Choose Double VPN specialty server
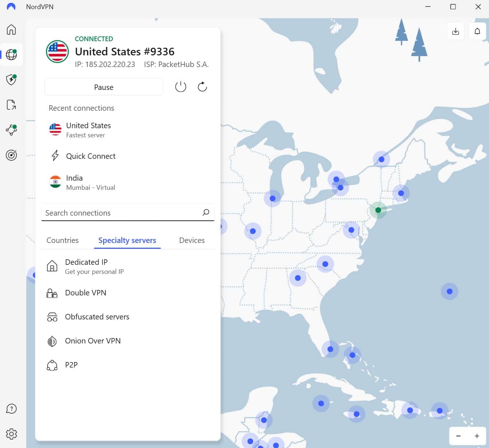The width and height of the screenshot is (489, 448). click(128, 293)
